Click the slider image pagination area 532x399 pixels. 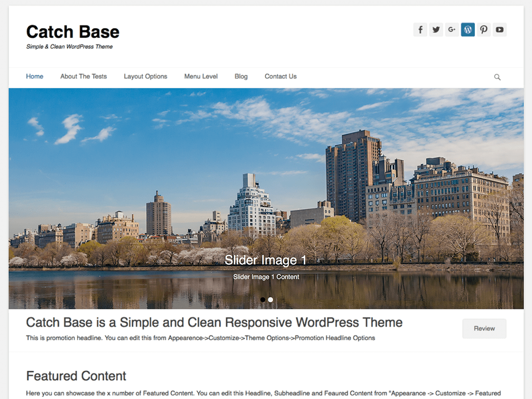click(266, 299)
